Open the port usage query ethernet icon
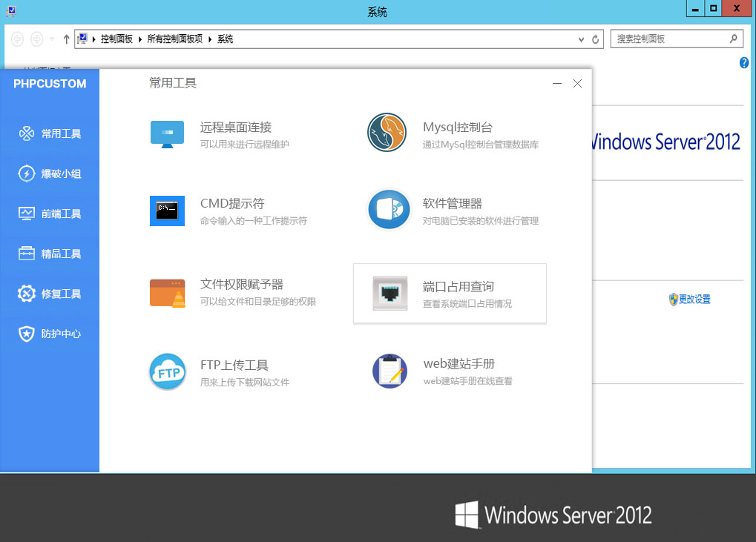This screenshot has width=756, height=542. (x=389, y=293)
